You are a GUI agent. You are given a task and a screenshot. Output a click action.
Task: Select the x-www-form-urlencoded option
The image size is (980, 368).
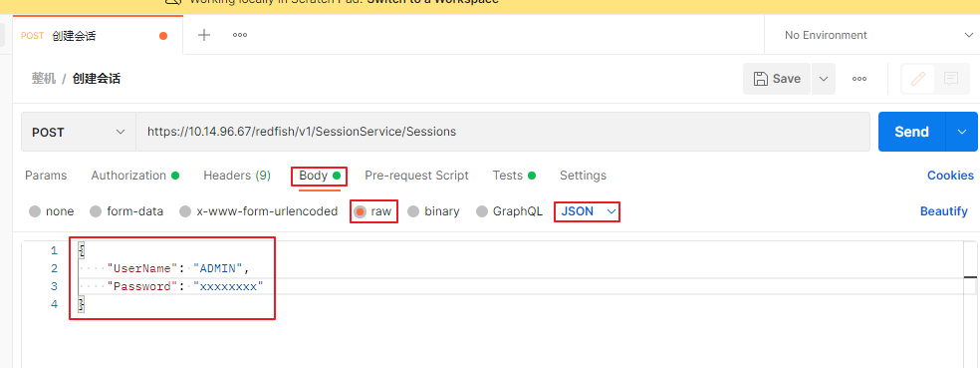(259, 211)
